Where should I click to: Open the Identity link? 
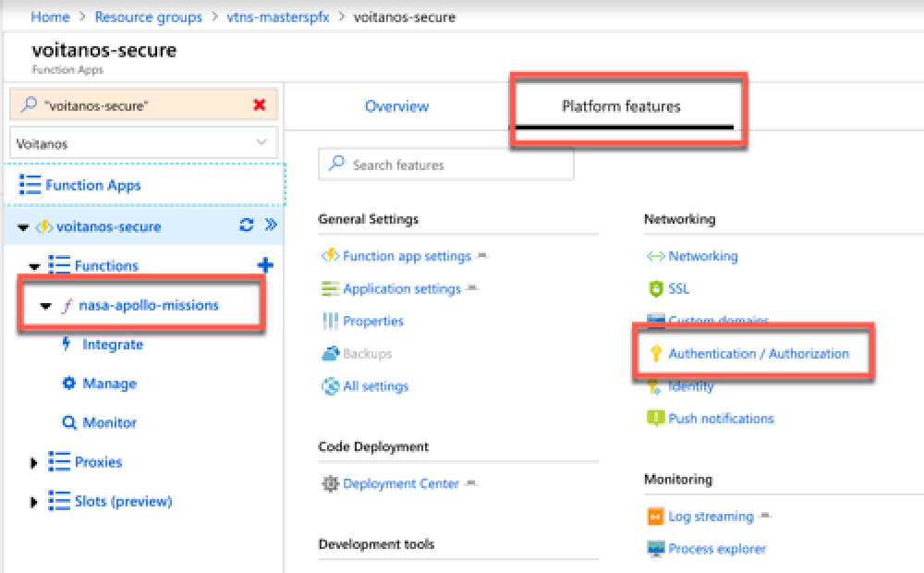(x=690, y=386)
